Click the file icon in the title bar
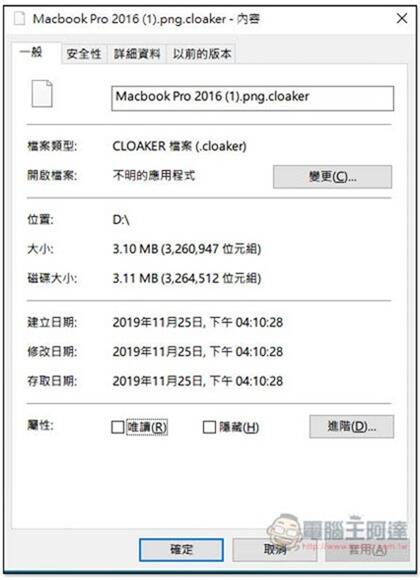 pos(19,18)
